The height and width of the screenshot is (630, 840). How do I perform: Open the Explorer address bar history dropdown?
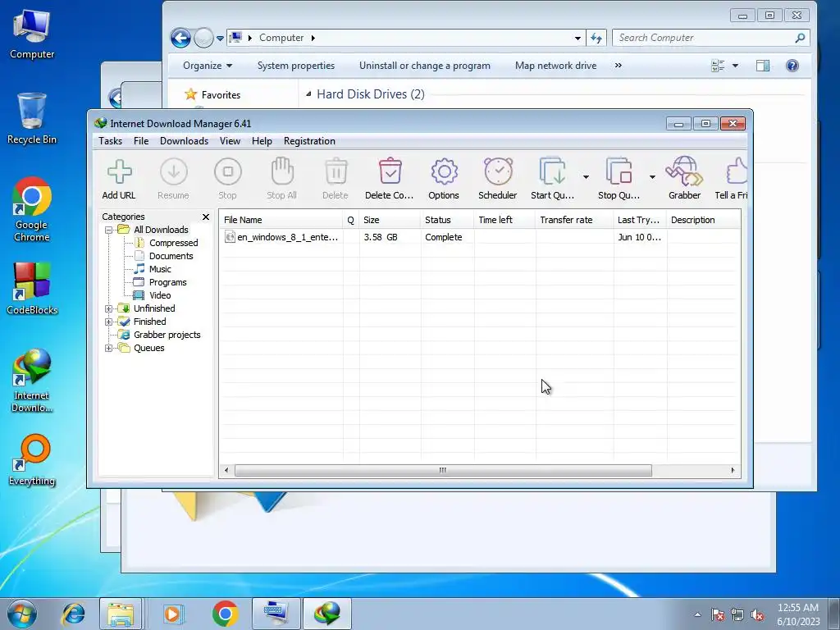[x=577, y=38]
